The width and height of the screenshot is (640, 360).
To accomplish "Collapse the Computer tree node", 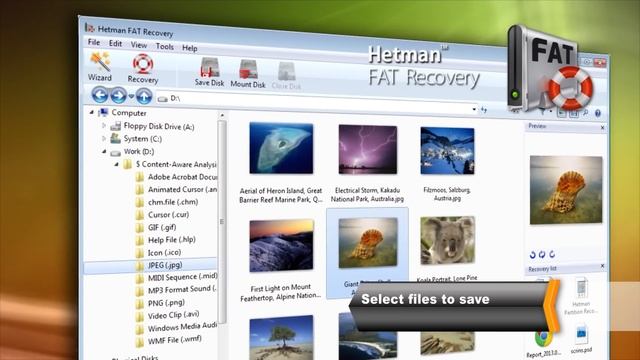I will [x=91, y=112].
